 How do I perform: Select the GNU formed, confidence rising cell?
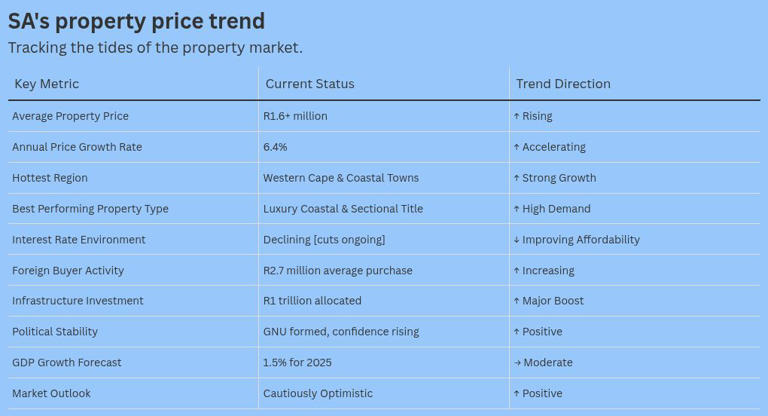(341, 332)
